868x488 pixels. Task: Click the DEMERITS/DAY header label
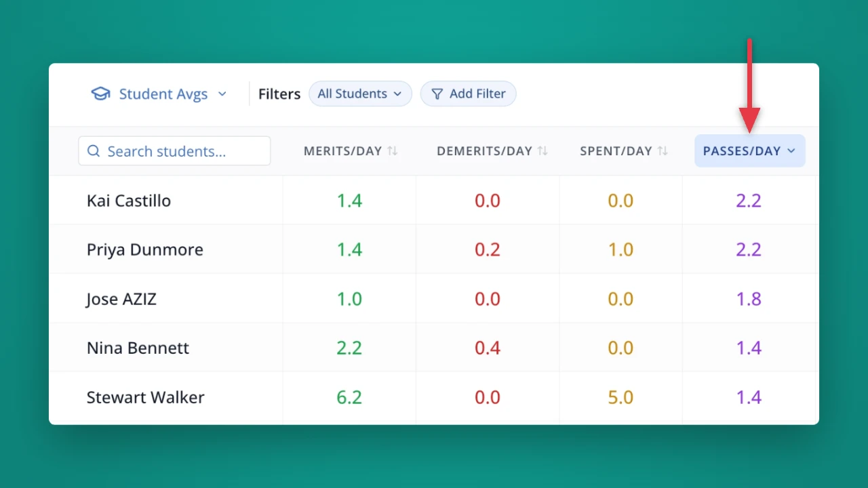485,150
